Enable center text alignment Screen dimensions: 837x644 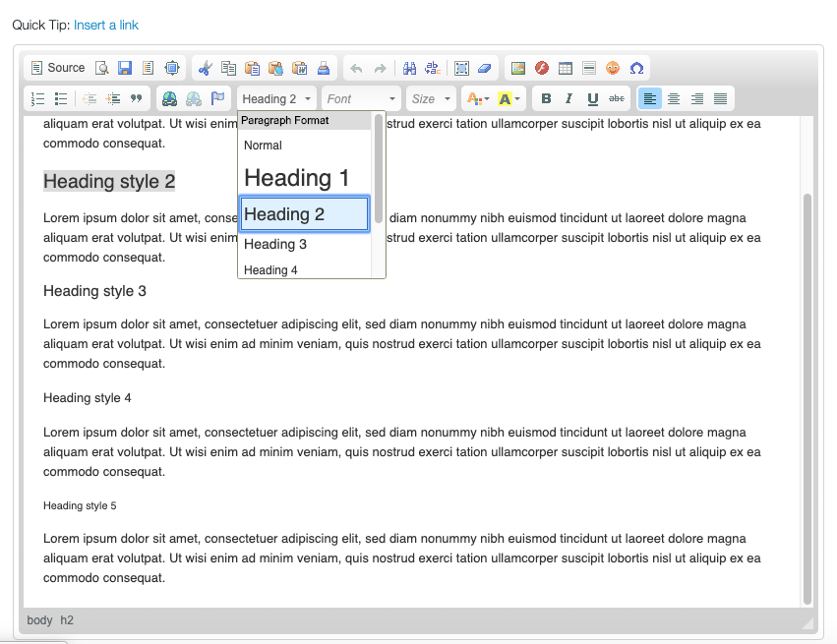(673, 98)
